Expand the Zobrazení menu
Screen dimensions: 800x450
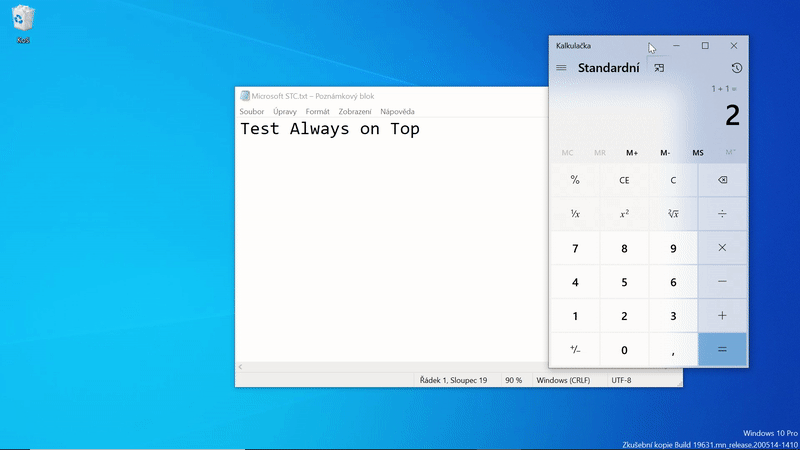354,112
